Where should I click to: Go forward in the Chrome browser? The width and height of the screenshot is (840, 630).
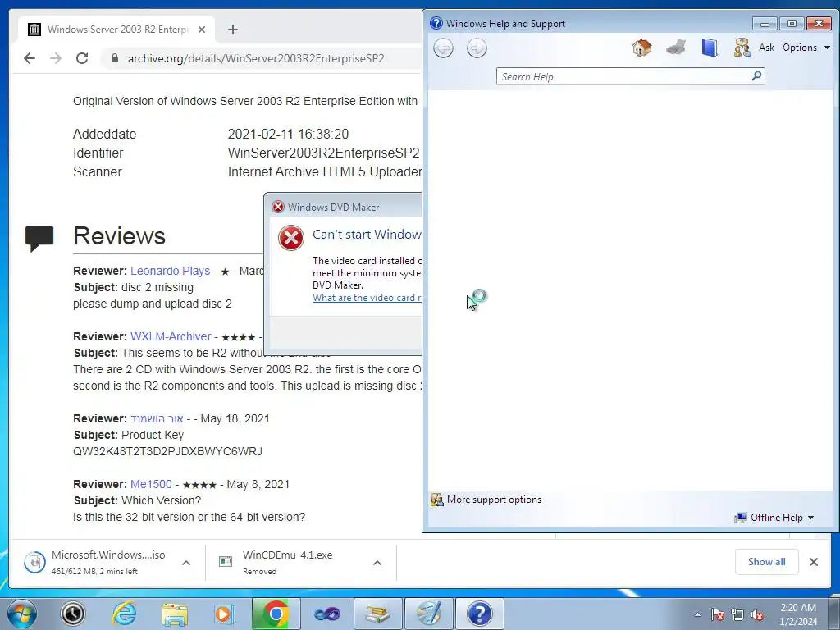(x=56, y=58)
